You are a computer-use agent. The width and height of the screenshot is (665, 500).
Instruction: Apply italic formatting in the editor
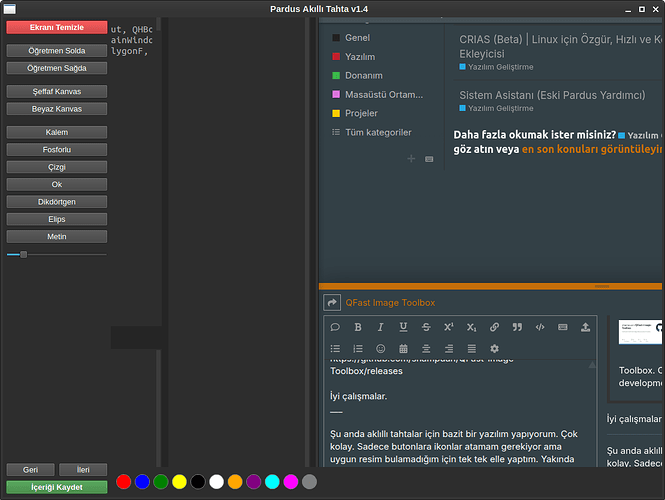[x=380, y=327]
